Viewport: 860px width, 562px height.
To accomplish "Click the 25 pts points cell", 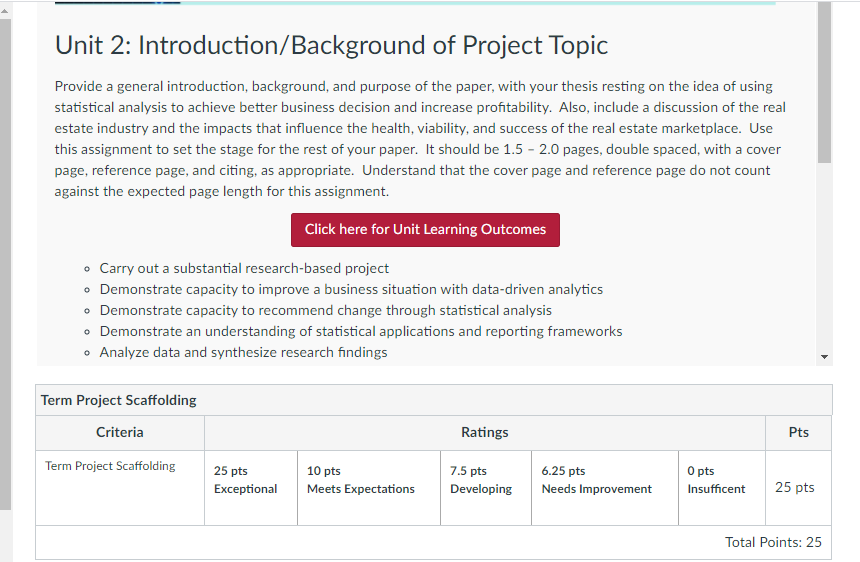I will coord(799,487).
